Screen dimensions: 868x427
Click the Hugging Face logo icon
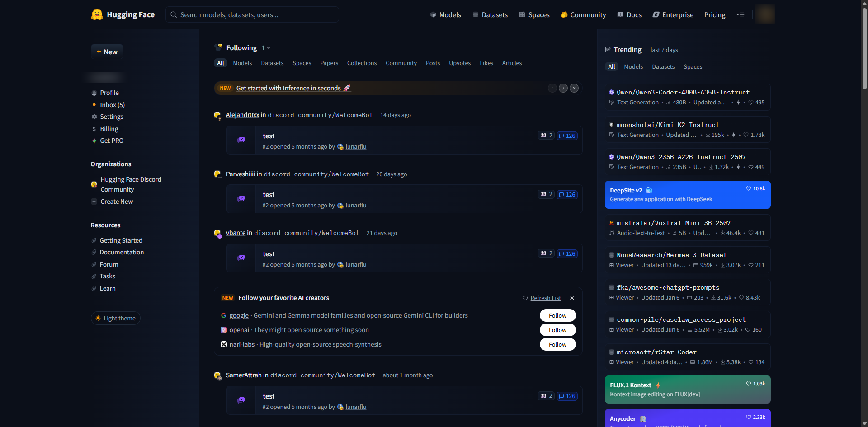click(97, 14)
